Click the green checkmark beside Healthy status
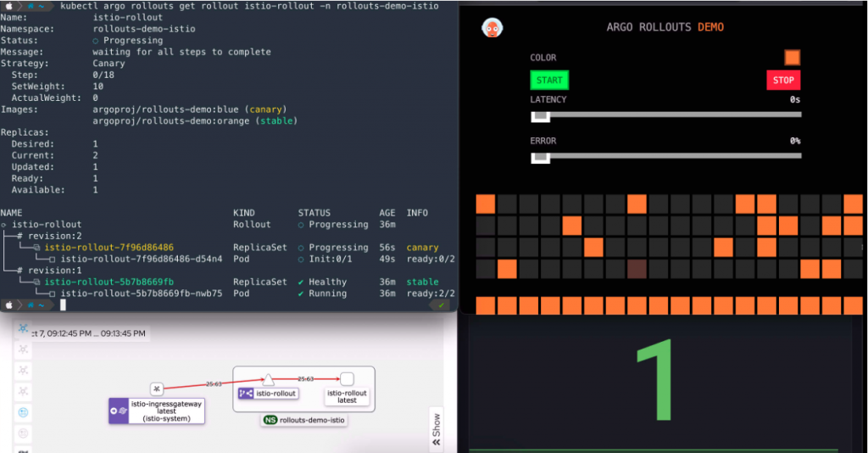 [x=301, y=282]
